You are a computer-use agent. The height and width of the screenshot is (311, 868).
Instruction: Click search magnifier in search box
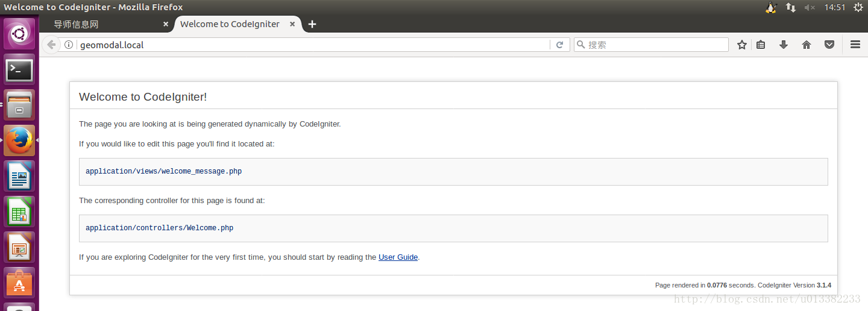tap(580, 45)
